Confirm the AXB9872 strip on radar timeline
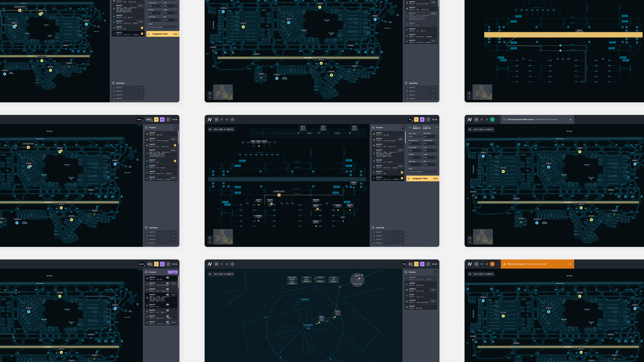This screenshot has width=644, height=362. [433, 290]
